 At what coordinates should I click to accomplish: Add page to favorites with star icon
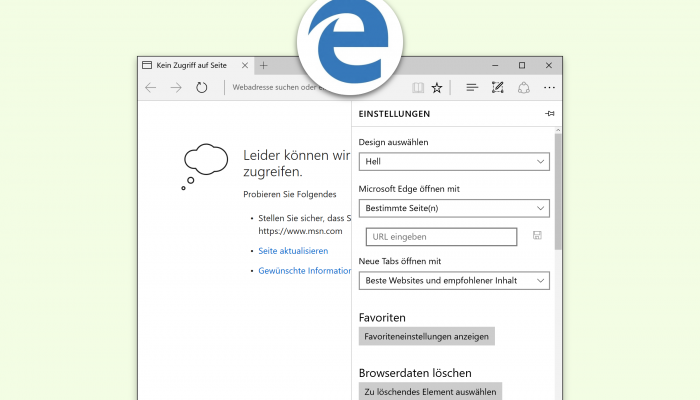[437, 88]
